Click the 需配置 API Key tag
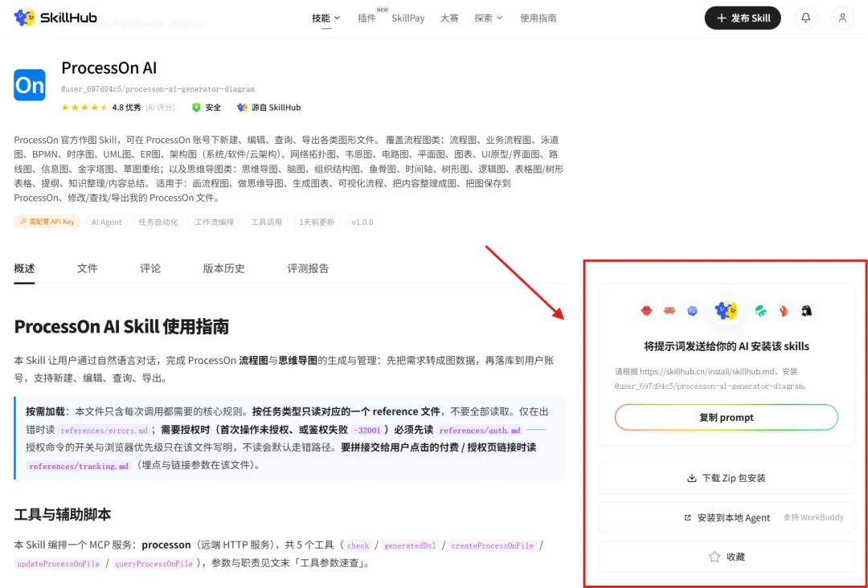868x588 pixels. pos(47,222)
